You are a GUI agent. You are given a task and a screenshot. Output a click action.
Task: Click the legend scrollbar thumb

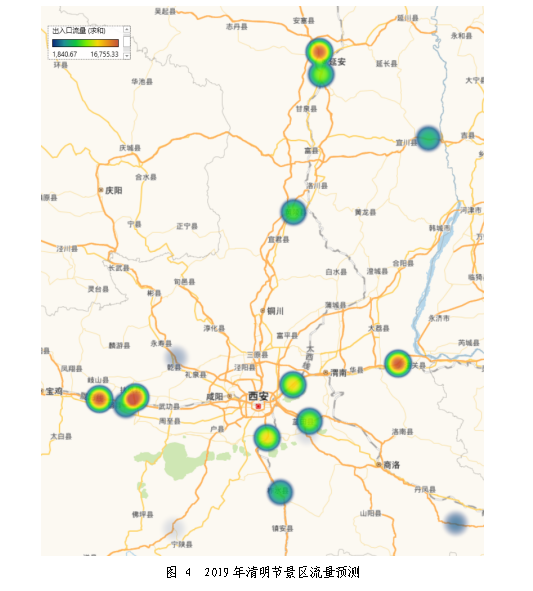(127, 41)
